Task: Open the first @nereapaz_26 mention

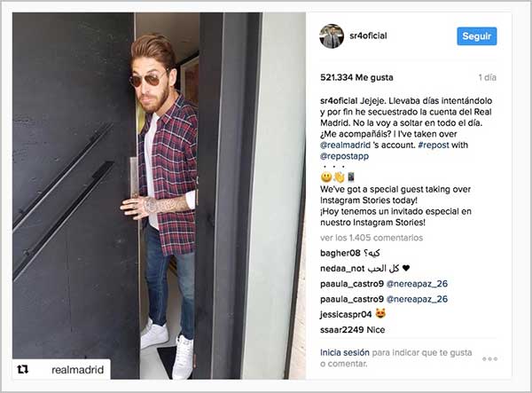Action: pyautogui.click(x=417, y=284)
